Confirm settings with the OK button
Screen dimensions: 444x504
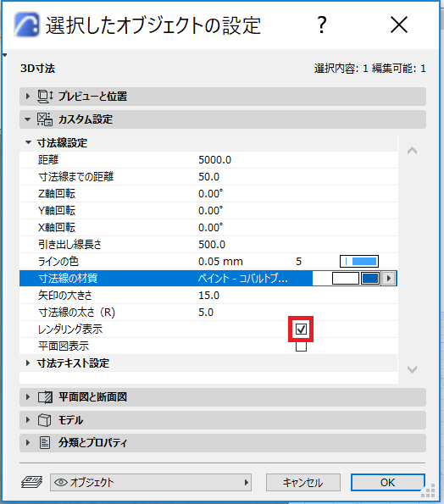coord(388,483)
